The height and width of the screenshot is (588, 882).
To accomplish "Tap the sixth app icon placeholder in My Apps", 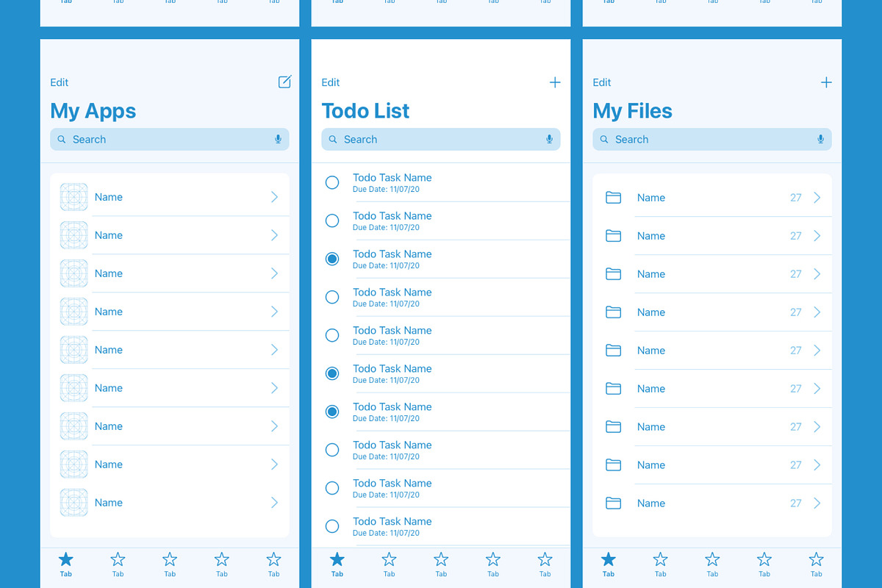I will tap(73, 388).
